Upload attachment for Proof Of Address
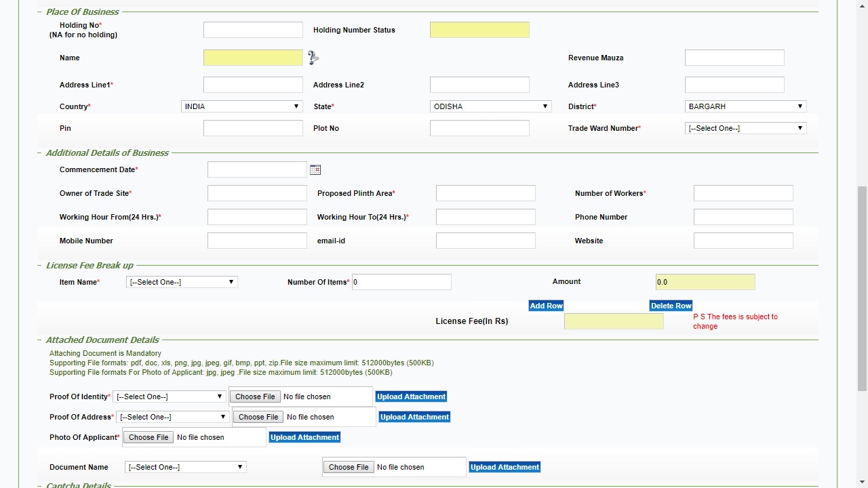This screenshot has height=488, width=868. (414, 417)
